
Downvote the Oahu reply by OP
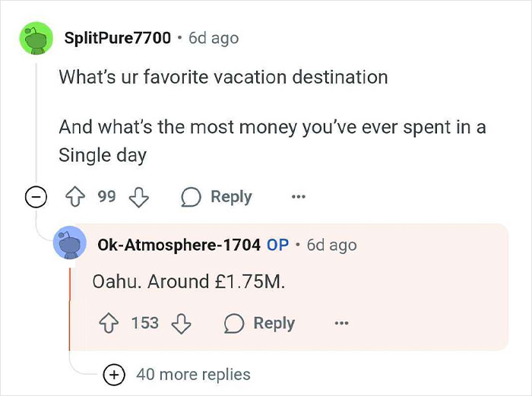181,323
